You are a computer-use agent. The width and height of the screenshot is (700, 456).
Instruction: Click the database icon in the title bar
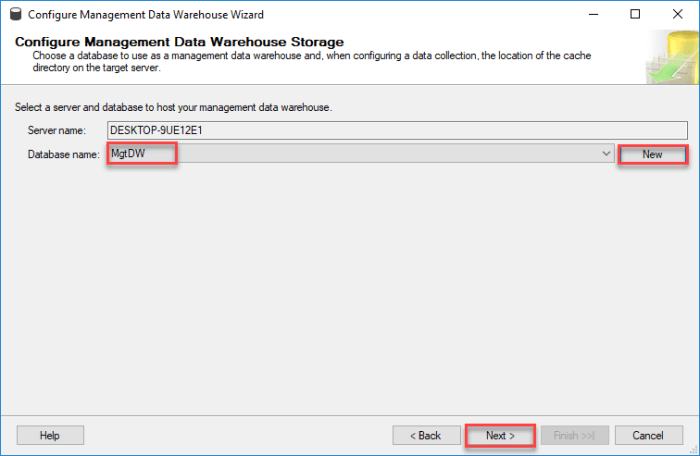pyautogui.click(x=15, y=15)
